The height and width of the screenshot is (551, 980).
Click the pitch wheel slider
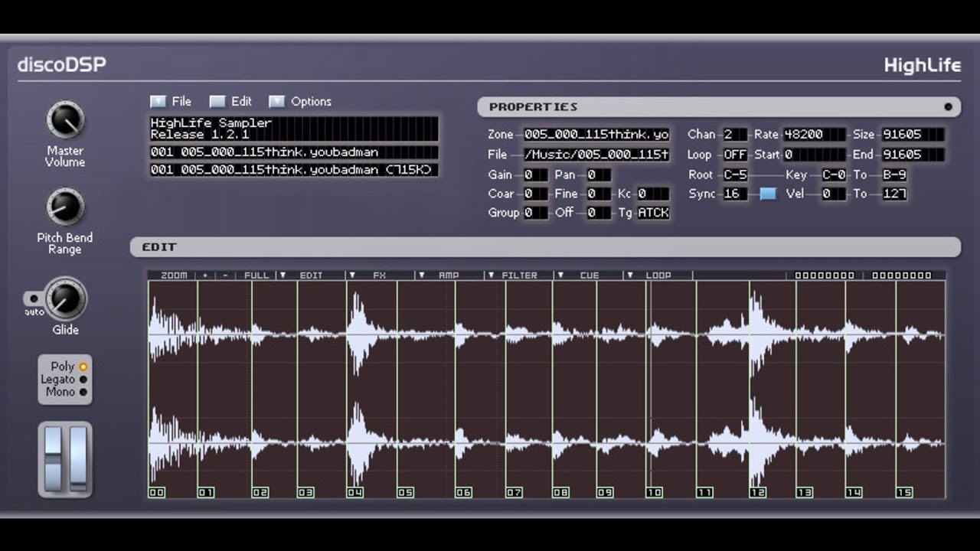coord(53,458)
